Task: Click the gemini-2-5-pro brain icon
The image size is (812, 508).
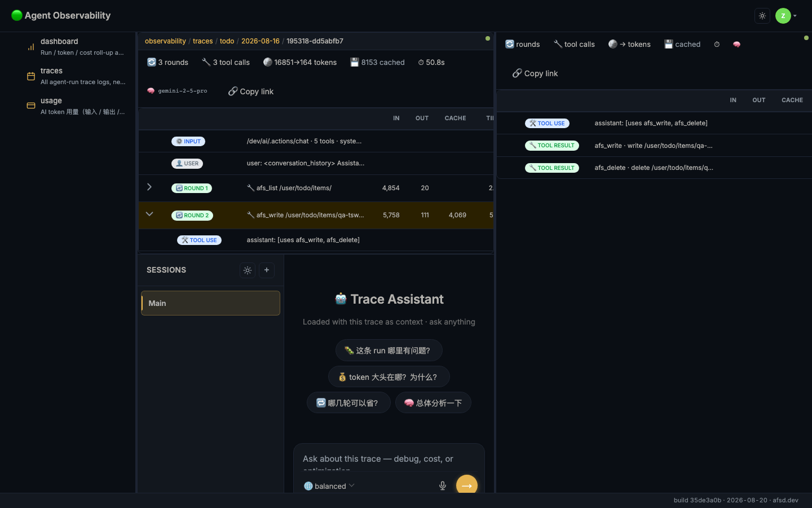Action: 151,91
